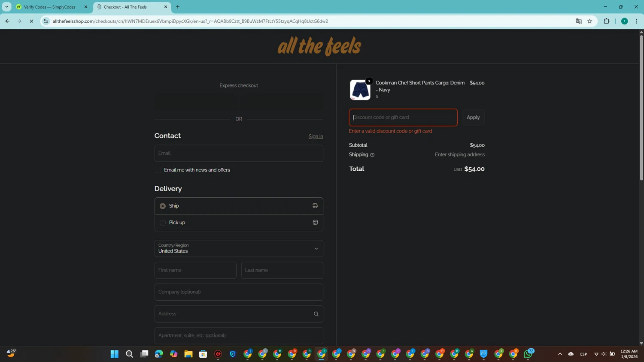This screenshot has width=644, height=362.
Task: Focus the First name field
Action: pyautogui.click(x=195, y=271)
